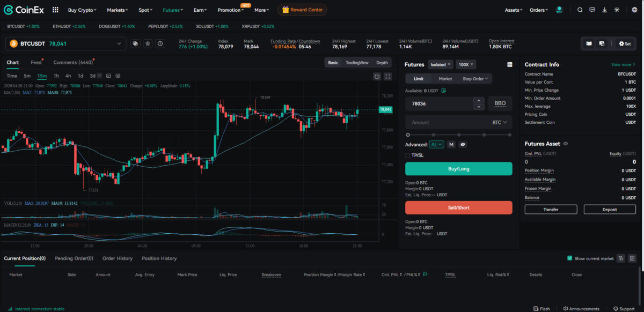Open the apps grid menu icon
The height and width of the screenshot is (312, 644).
(x=56, y=10)
